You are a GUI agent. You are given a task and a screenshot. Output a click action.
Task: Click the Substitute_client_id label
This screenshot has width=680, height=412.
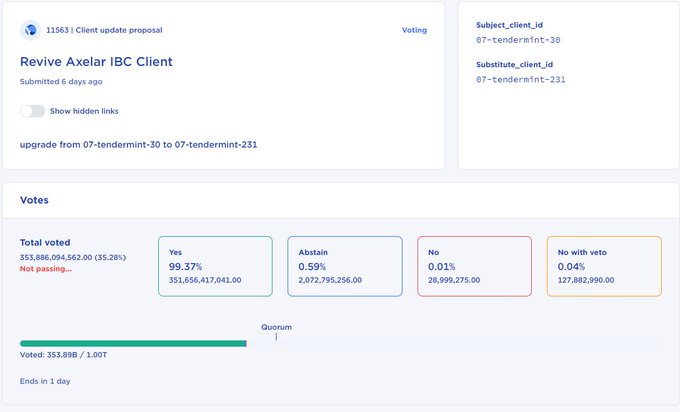[514, 65]
